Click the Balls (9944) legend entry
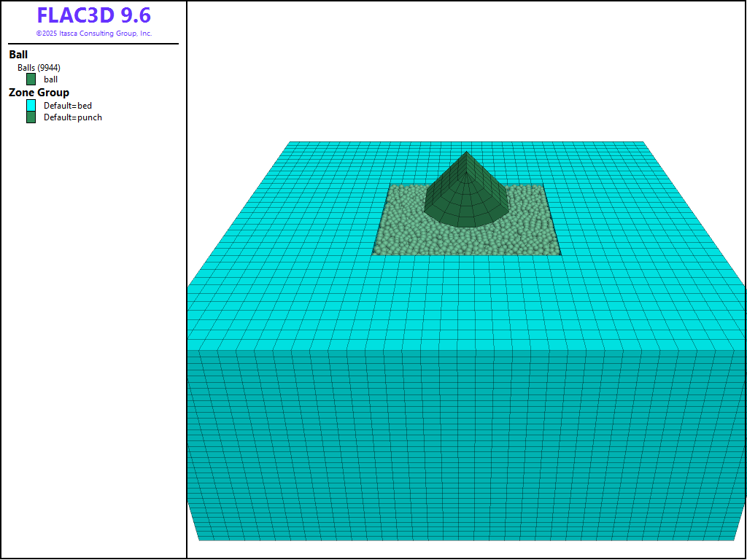 pyautogui.click(x=39, y=68)
